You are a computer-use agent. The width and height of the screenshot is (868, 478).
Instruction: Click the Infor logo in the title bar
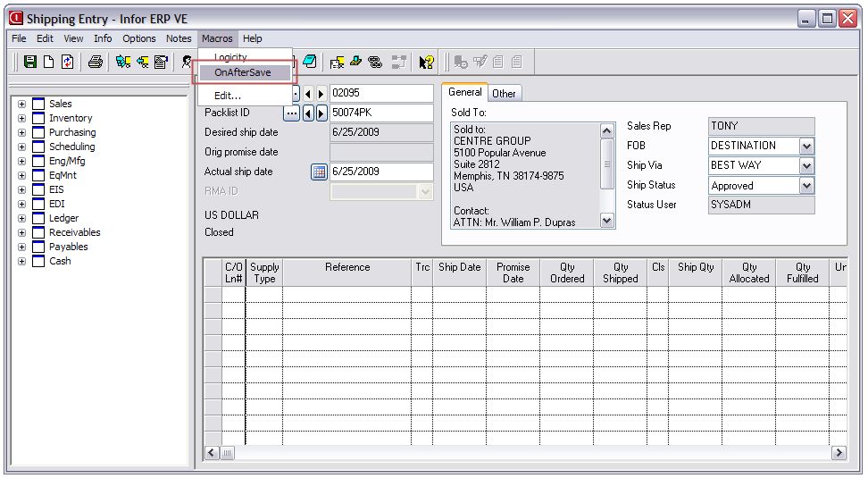click(x=16, y=18)
